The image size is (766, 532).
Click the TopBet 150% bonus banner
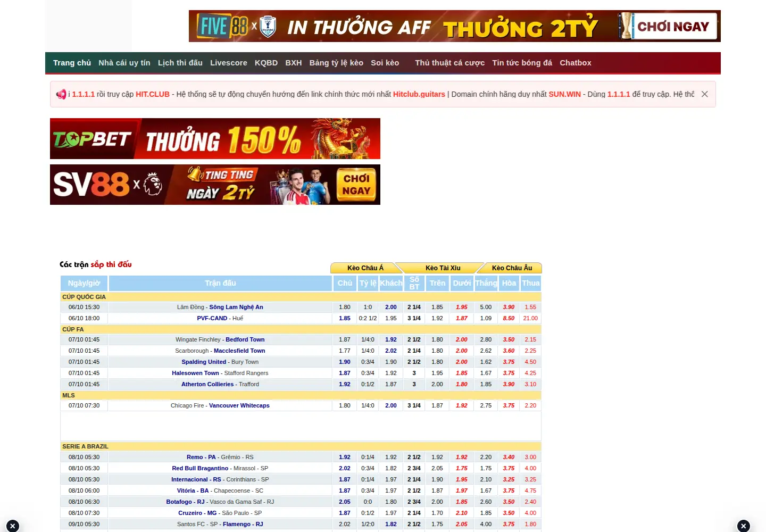(215, 139)
